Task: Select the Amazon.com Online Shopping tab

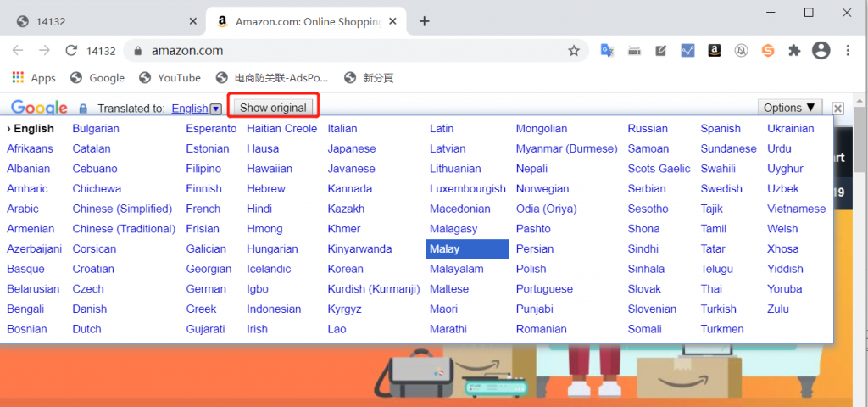Action: [x=306, y=21]
